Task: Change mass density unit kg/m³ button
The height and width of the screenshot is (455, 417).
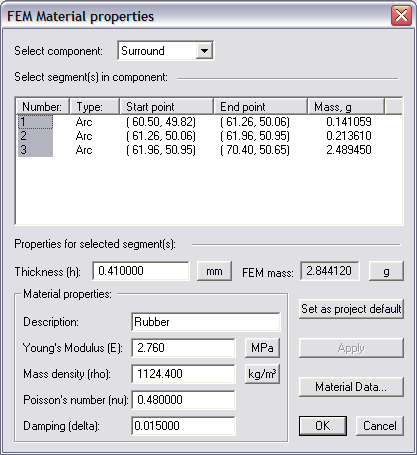Action: click(x=262, y=374)
